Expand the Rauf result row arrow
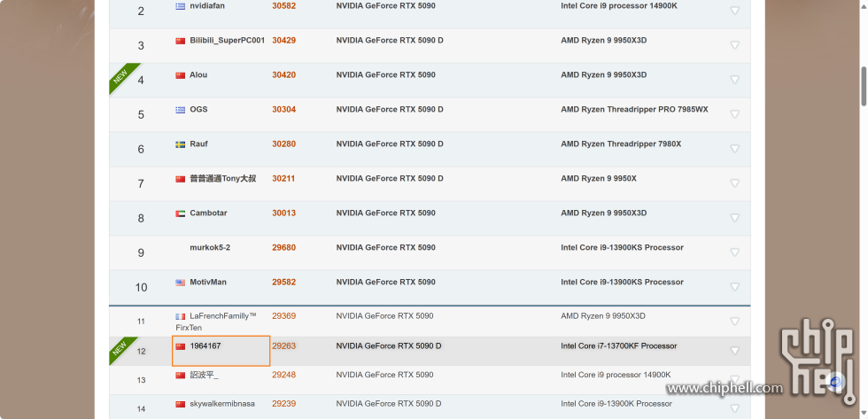The height and width of the screenshot is (419, 868). click(734, 149)
